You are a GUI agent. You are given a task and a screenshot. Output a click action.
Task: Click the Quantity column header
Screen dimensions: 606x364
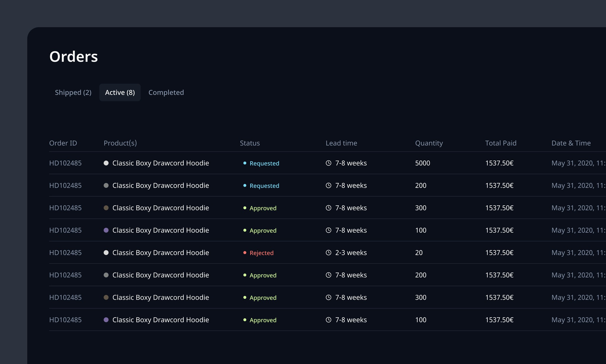point(429,143)
